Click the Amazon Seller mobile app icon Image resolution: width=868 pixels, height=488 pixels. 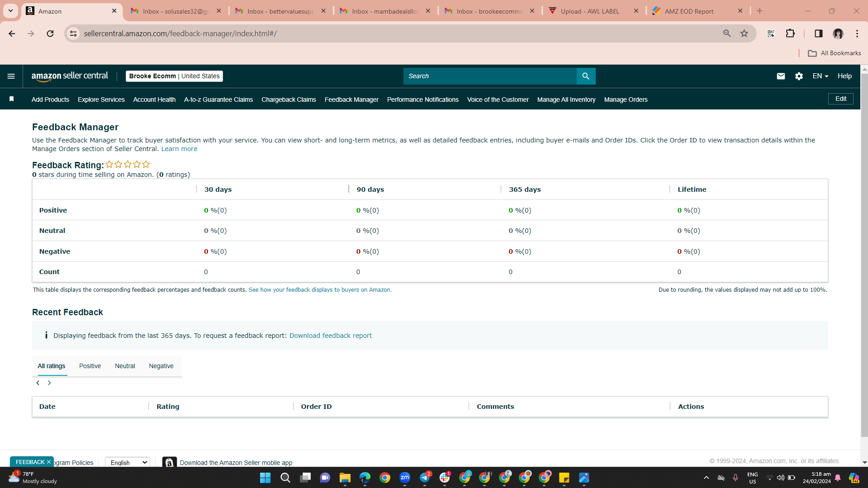[169, 462]
